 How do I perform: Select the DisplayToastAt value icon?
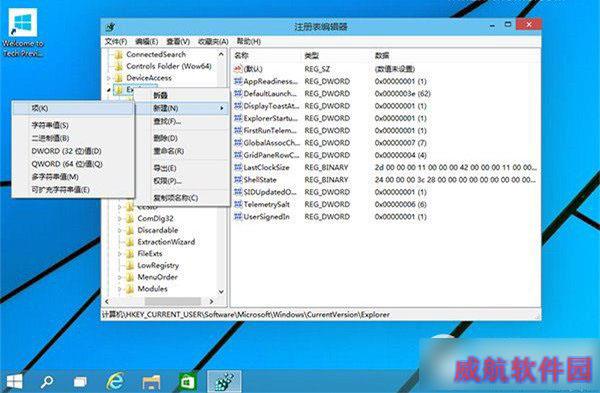[238, 106]
